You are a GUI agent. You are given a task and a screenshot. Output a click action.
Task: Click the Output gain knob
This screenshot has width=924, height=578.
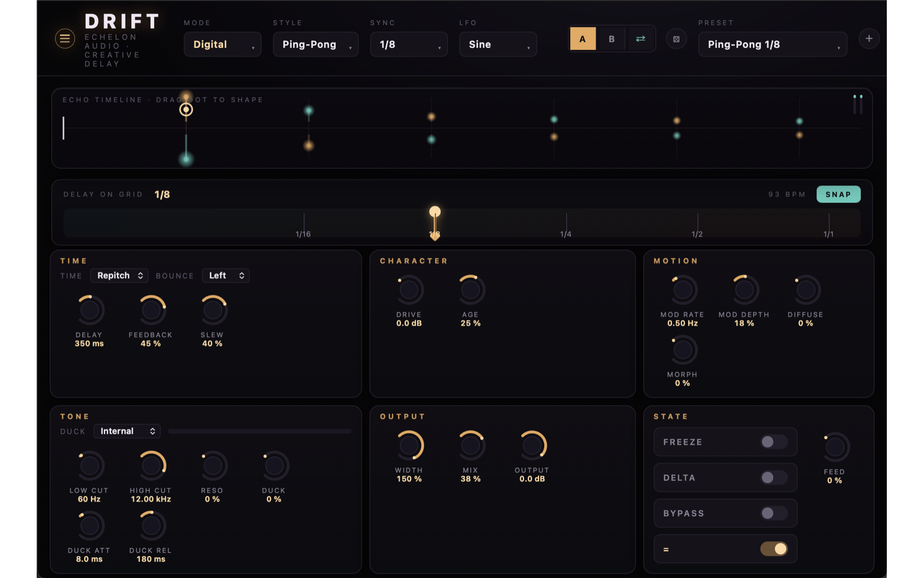[532, 446]
